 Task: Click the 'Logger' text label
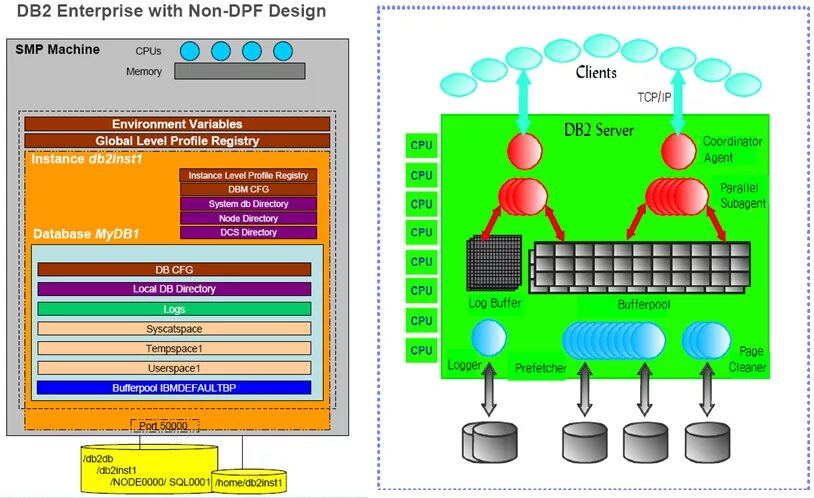tap(465, 365)
